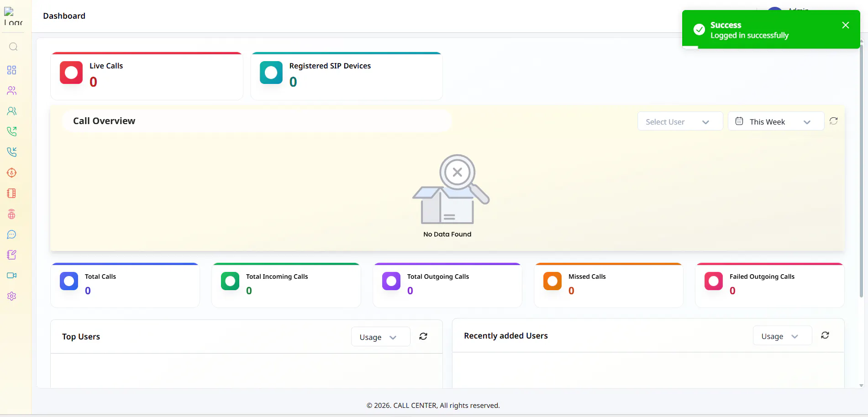
Task: Refresh the Call Overview chart
Action: pos(834,121)
